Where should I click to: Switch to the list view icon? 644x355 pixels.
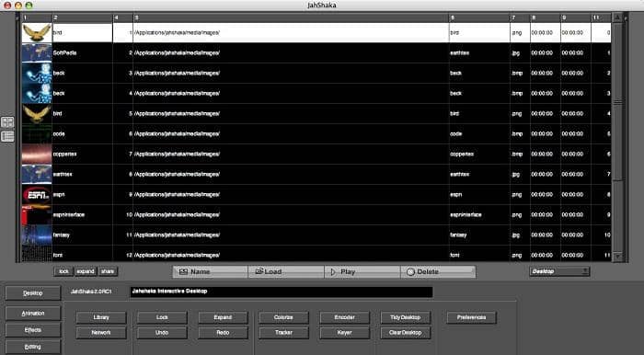(x=7, y=137)
